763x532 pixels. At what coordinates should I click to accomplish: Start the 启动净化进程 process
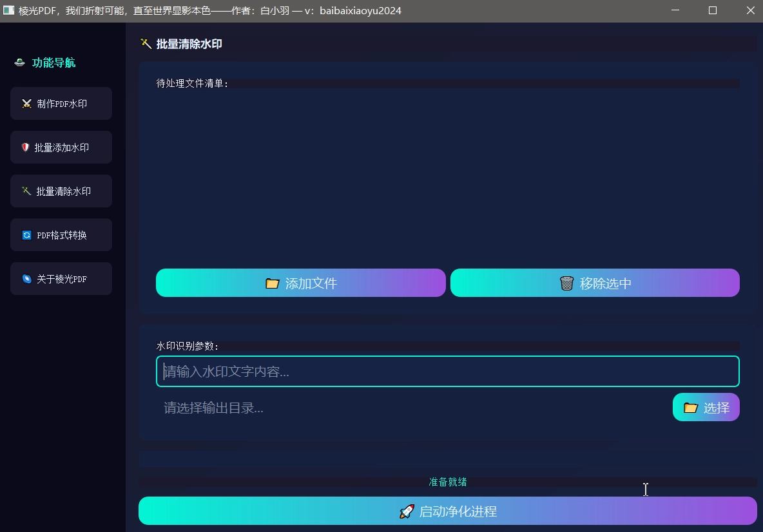448,511
